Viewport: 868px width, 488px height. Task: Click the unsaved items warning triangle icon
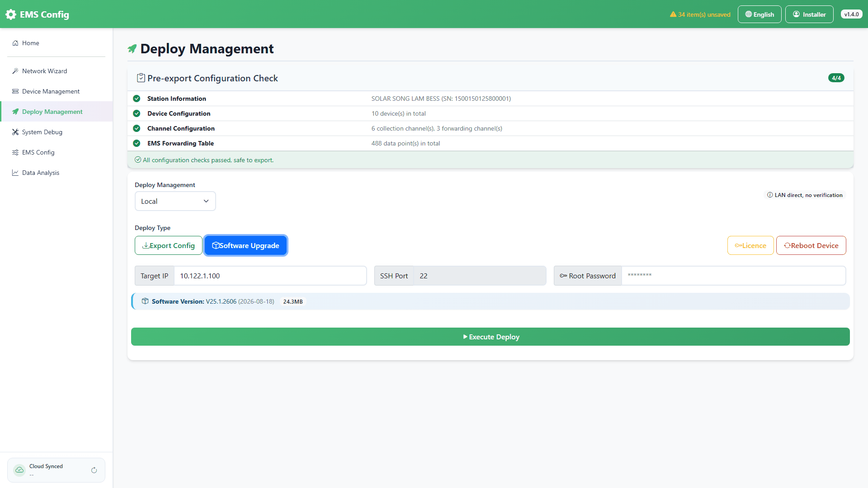pos(673,14)
